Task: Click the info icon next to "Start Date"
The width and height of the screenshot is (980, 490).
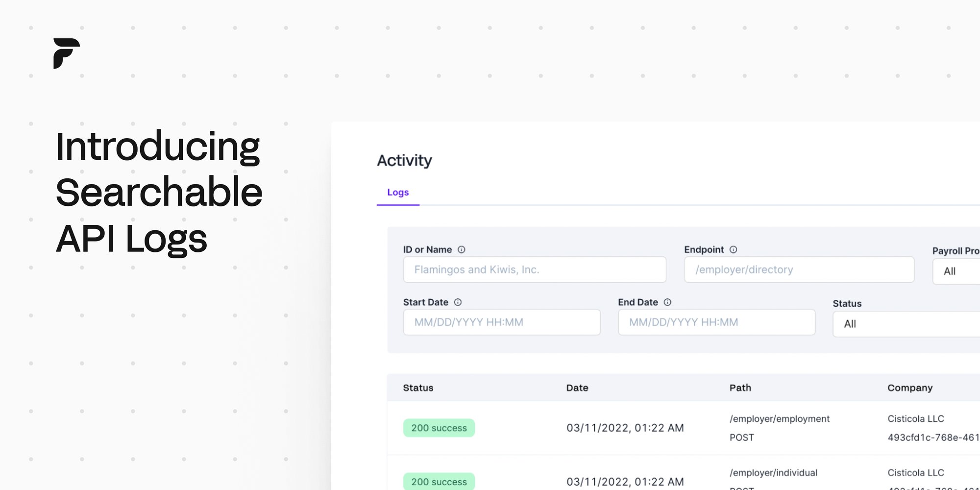Action: pyautogui.click(x=459, y=302)
